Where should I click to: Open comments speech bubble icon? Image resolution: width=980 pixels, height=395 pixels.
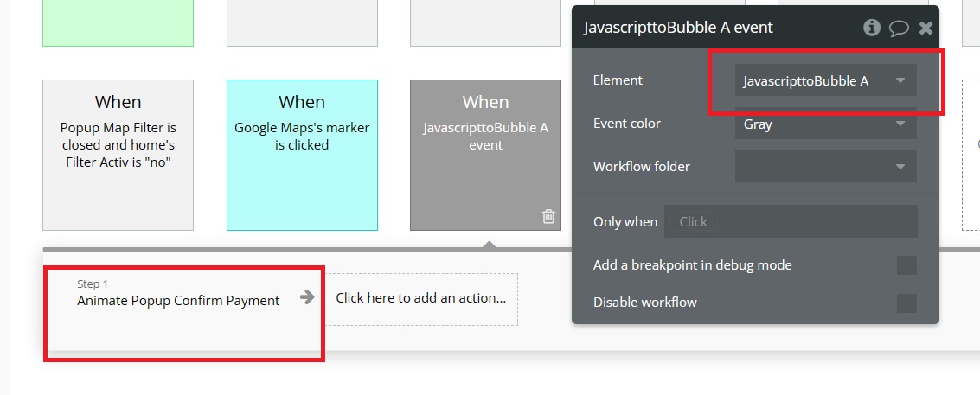(x=898, y=29)
